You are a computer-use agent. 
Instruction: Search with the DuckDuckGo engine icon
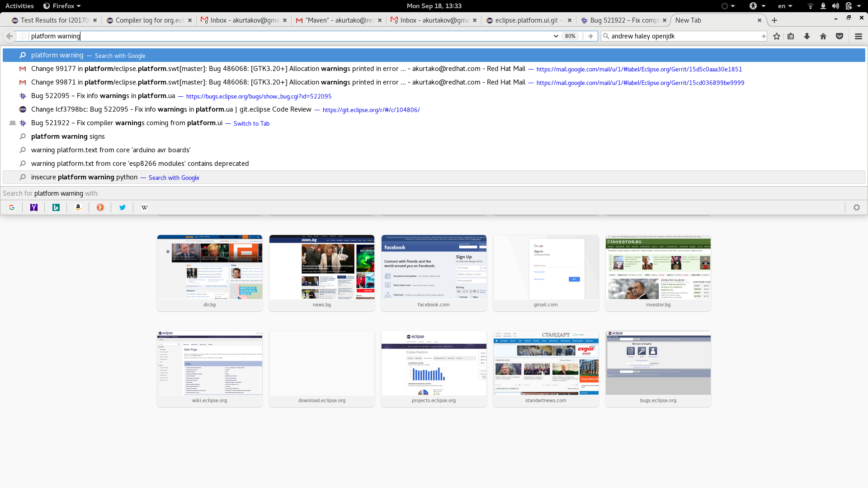pyautogui.click(x=100, y=207)
